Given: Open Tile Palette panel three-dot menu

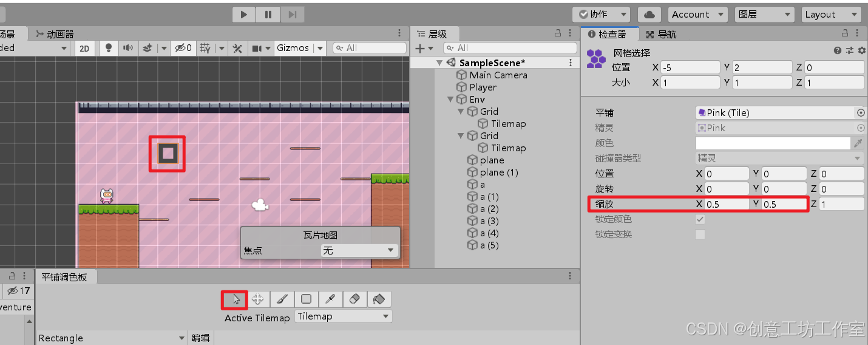Looking at the screenshot, I should (570, 276).
